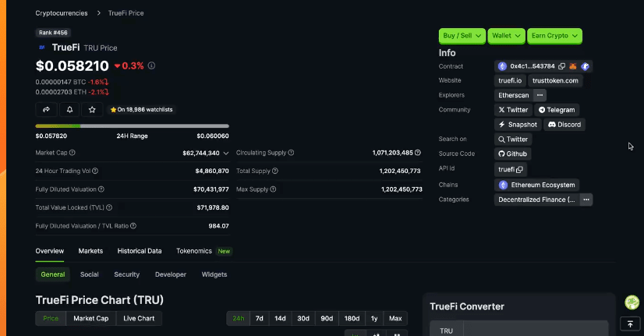Select Price chart mode
This screenshot has height=336, width=644.
click(51, 318)
